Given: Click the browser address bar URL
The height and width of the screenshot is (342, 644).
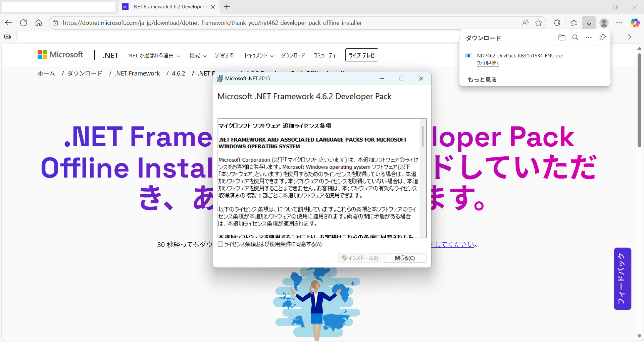Looking at the screenshot, I should coord(212,23).
